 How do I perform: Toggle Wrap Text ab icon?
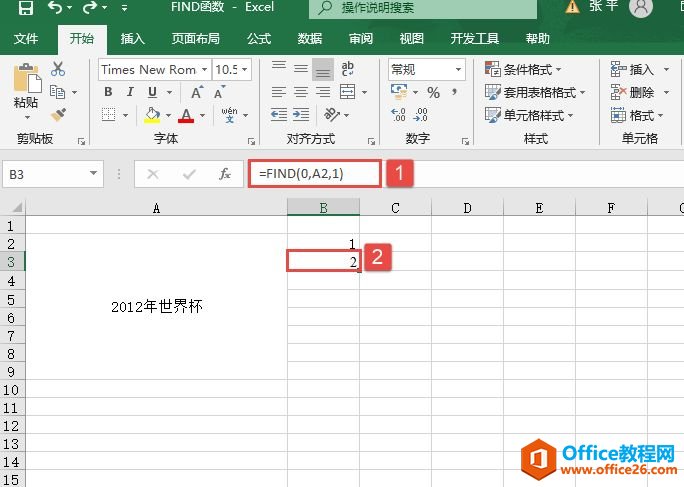348,69
